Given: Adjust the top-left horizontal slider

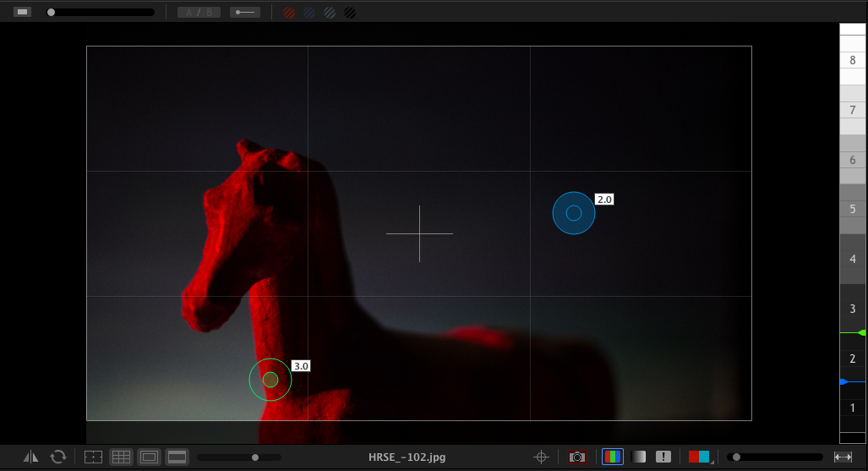Looking at the screenshot, I should point(101,12).
